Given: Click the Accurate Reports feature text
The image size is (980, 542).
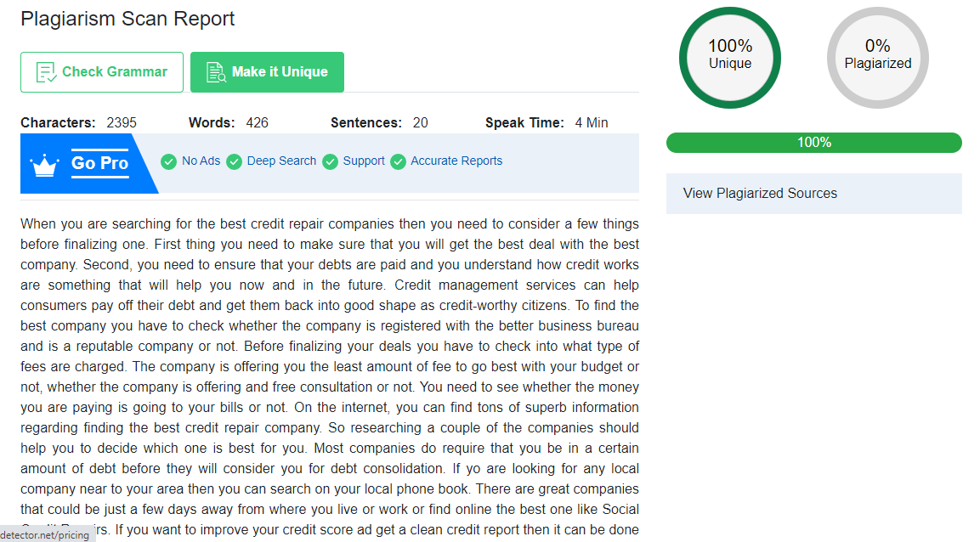Looking at the screenshot, I should [x=456, y=161].
